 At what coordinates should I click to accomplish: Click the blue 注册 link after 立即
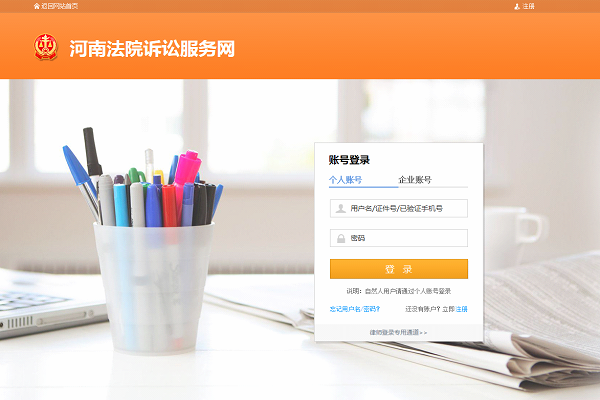point(461,309)
